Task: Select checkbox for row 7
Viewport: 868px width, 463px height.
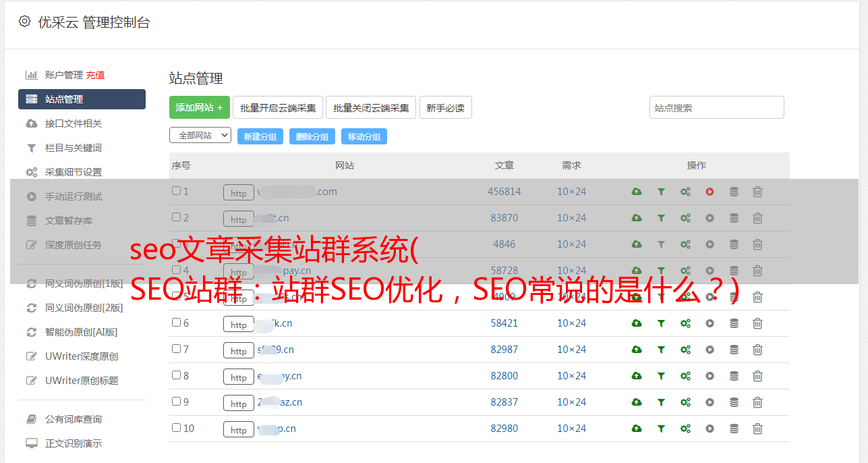Action: [176, 349]
